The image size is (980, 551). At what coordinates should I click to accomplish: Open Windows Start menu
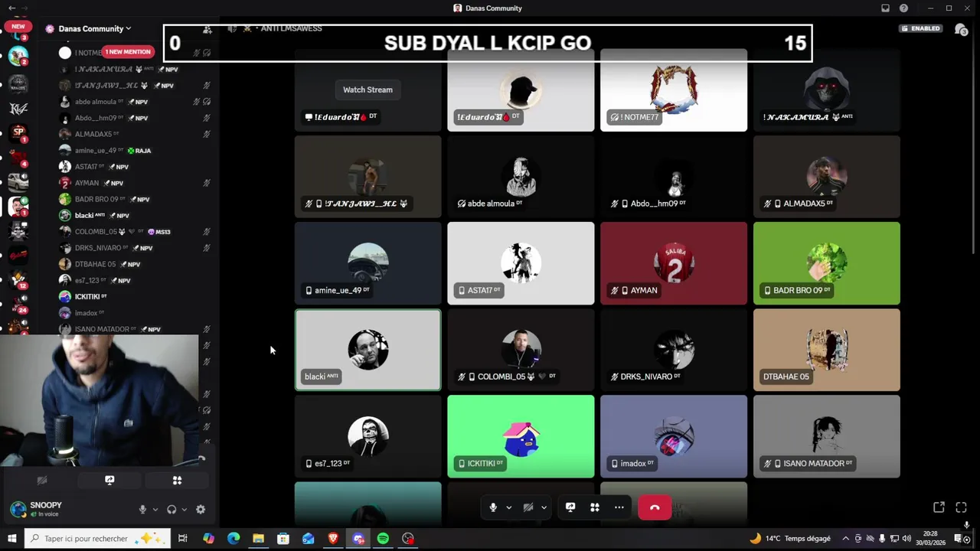(11, 539)
